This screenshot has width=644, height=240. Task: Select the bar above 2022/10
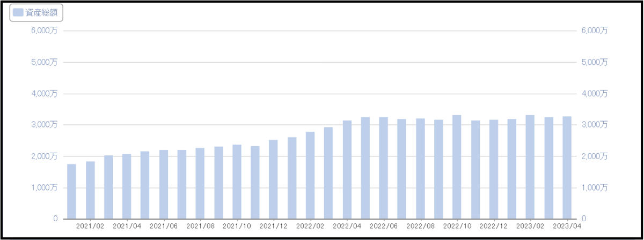click(457, 167)
